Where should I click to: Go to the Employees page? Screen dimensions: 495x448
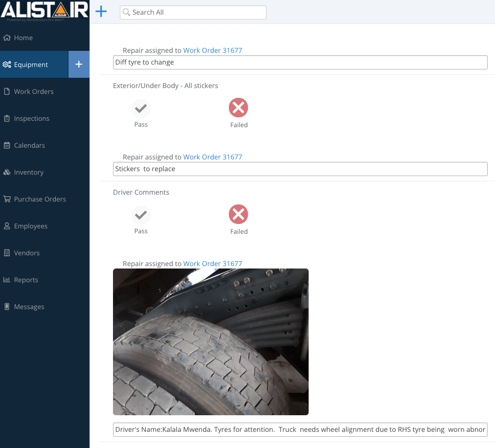click(x=30, y=226)
